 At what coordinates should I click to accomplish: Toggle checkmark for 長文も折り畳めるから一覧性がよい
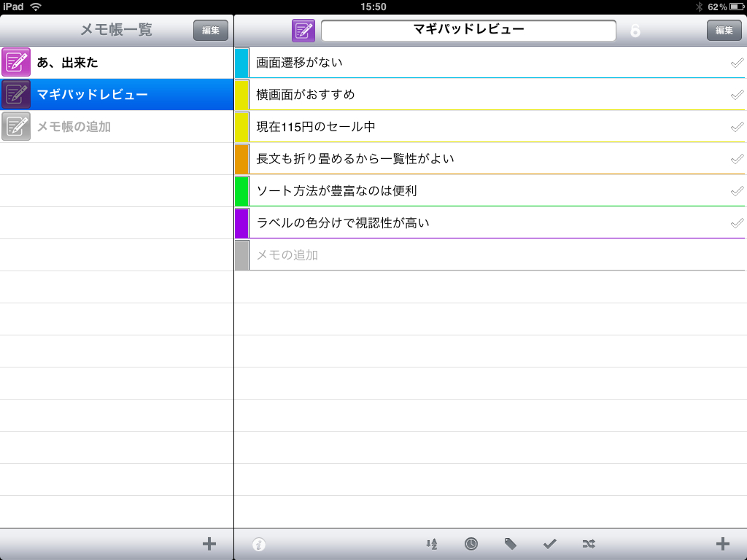(737, 158)
